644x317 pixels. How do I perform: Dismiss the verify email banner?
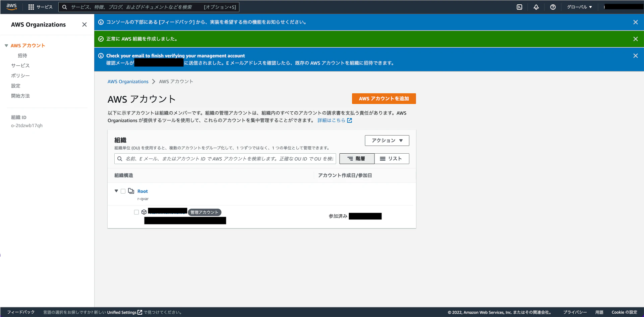[635, 56]
